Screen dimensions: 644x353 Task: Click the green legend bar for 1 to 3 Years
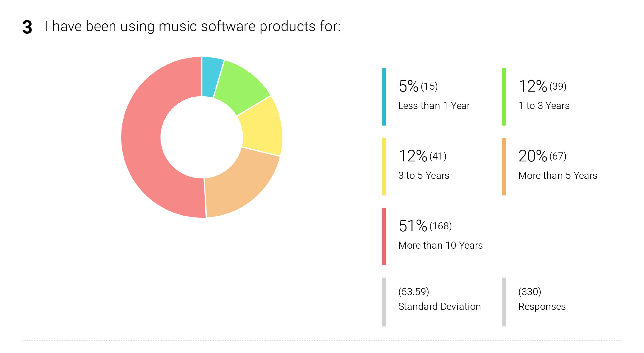tap(504, 97)
